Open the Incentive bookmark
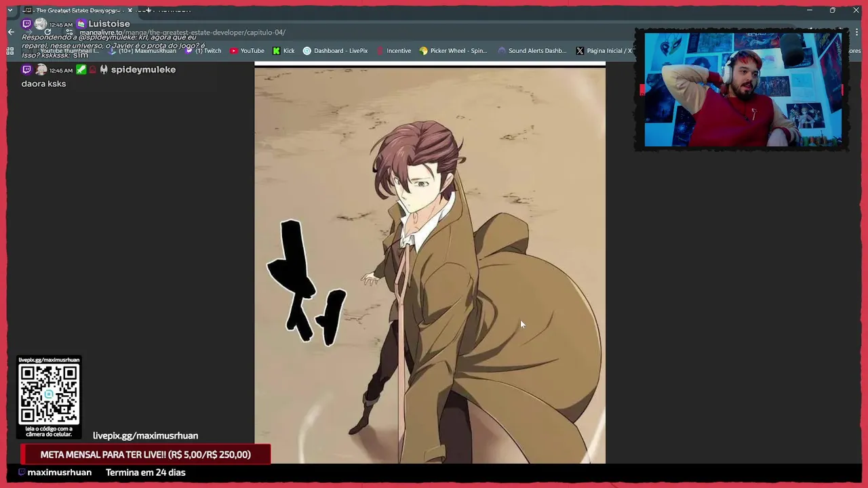 393,51
